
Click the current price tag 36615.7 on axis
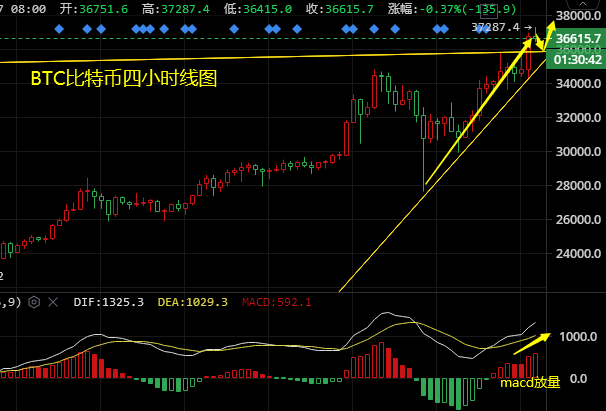coord(578,39)
